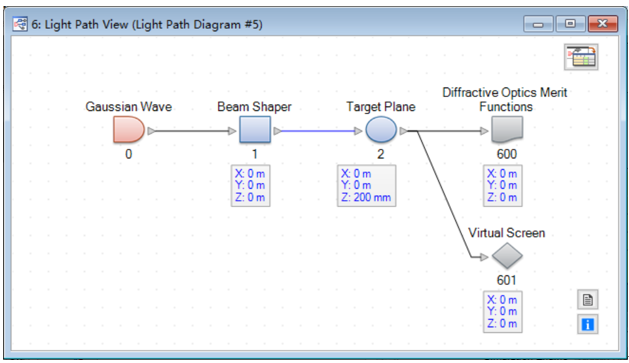Image resolution: width=629 pixels, height=363 pixels.
Task: Maximize the Light Path View window
Action: point(570,24)
